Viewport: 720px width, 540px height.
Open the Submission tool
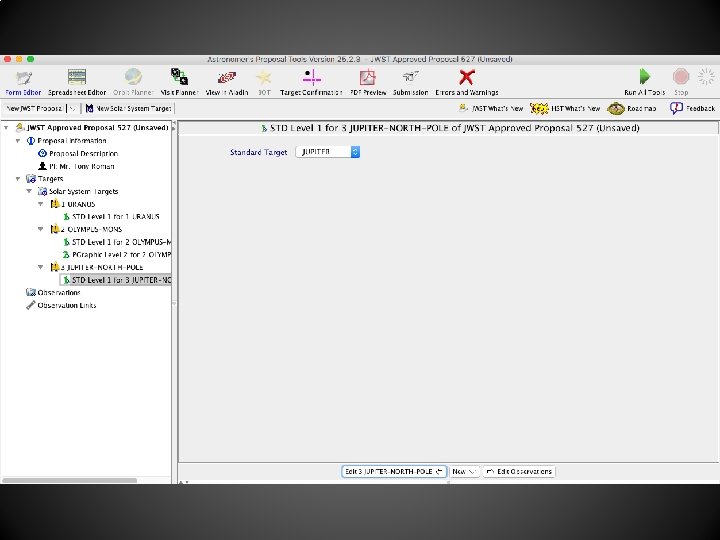411,83
